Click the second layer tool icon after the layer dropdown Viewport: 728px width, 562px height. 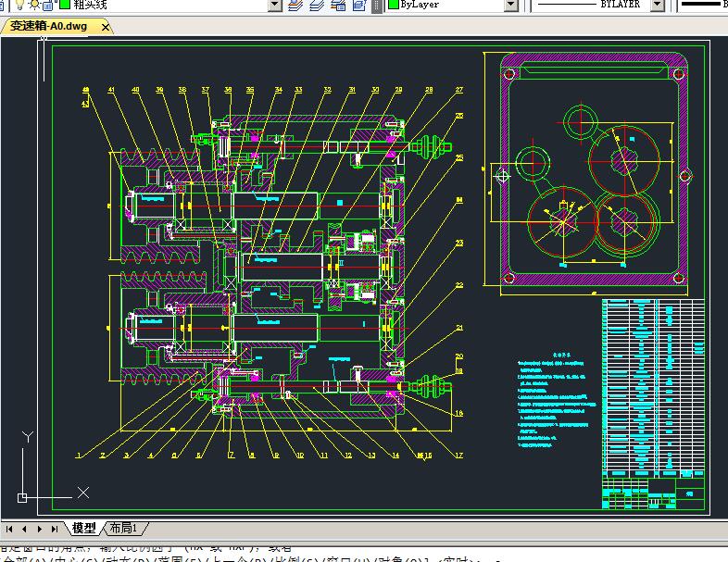[317, 5]
